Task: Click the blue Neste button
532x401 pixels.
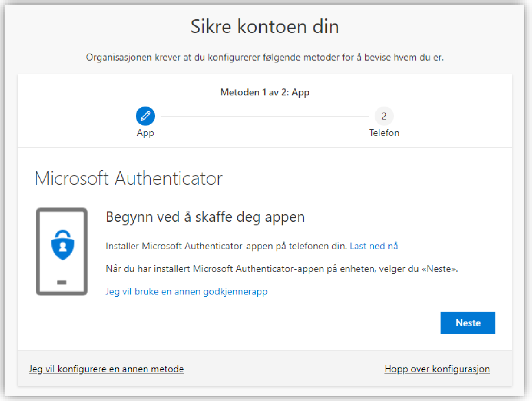Action: (468, 323)
